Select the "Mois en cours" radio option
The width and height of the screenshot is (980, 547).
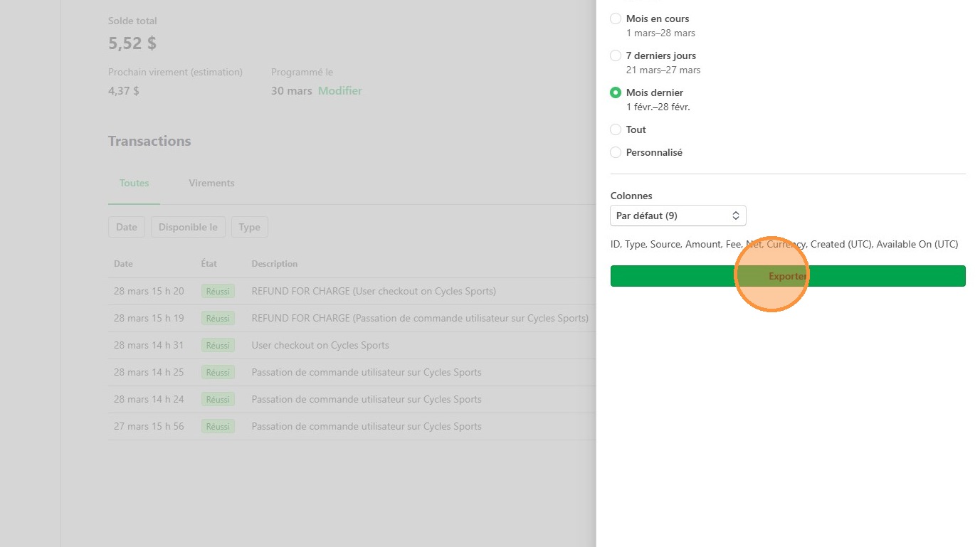click(616, 18)
